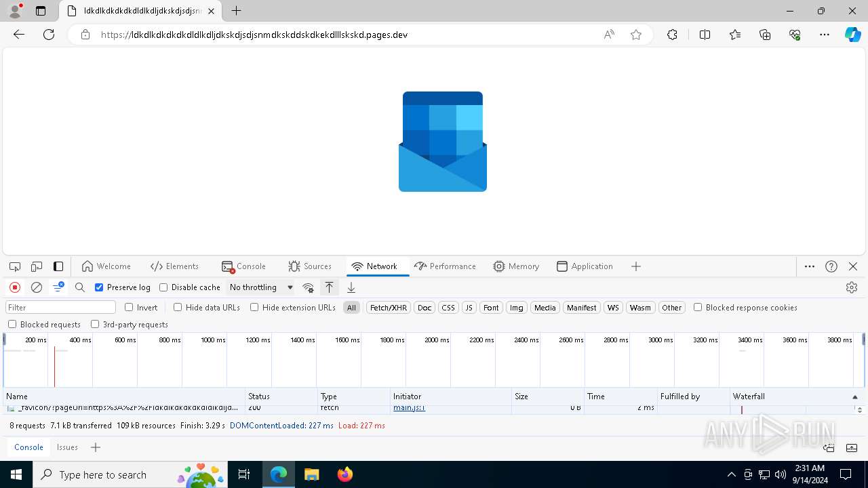The width and height of the screenshot is (868, 488).
Task: Toggle Split screen icon
Action: click(705, 35)
